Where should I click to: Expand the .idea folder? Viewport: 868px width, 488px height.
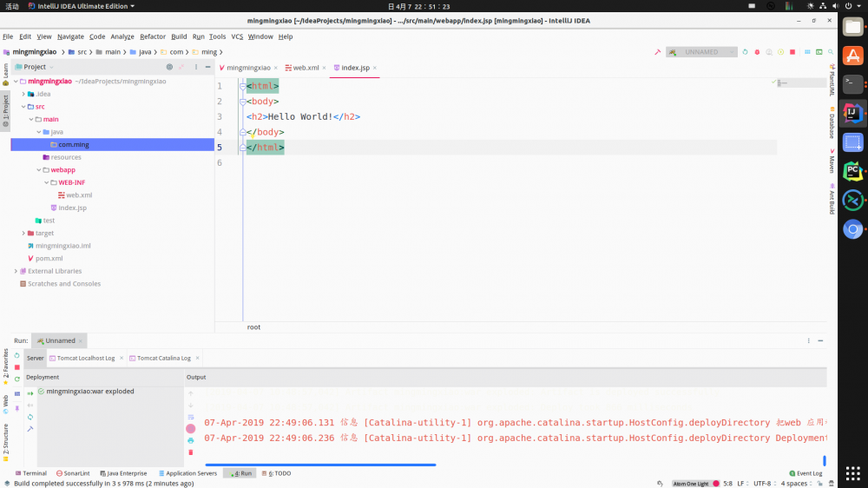point(23,94)
